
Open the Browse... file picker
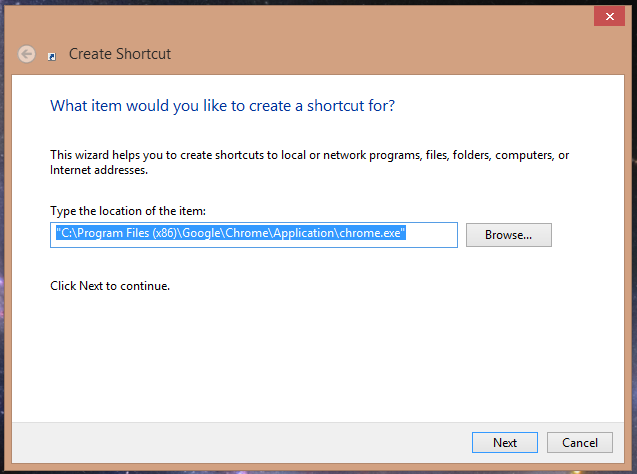click(508, 235)
